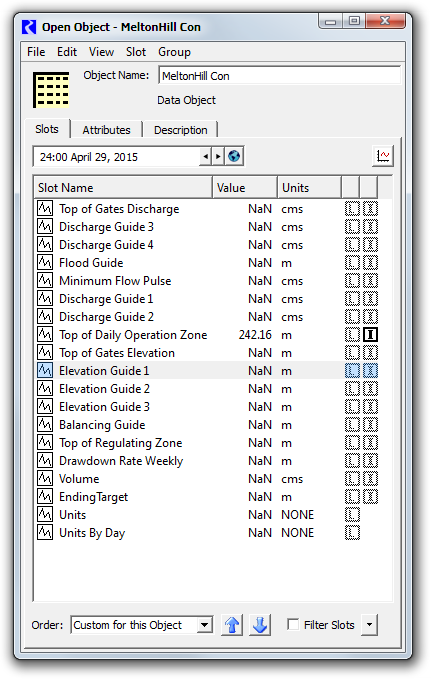Expand the Filter Slots options arrow
Screen dimensions: 431x679
[x=369, y=625]
